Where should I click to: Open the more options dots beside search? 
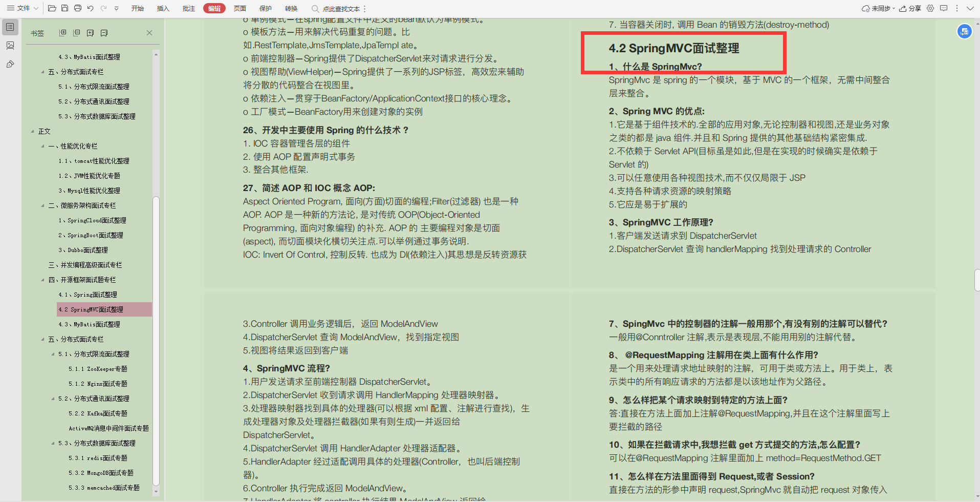pos(364,9)
